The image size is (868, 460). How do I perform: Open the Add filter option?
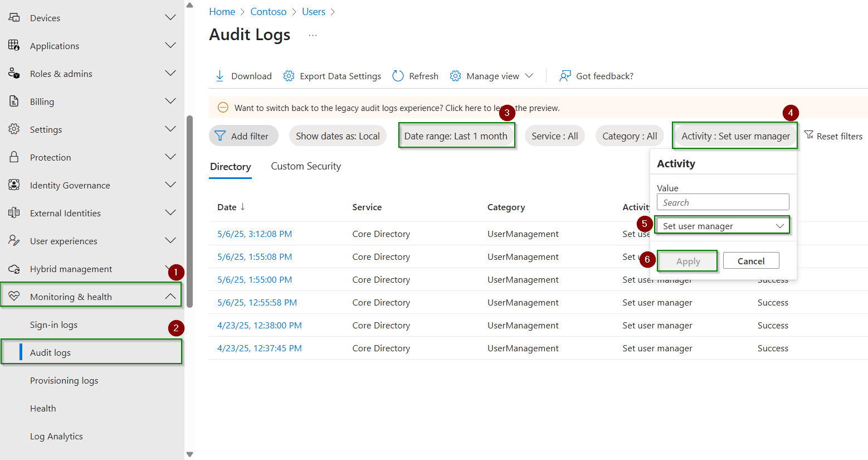tap(243, 135)
